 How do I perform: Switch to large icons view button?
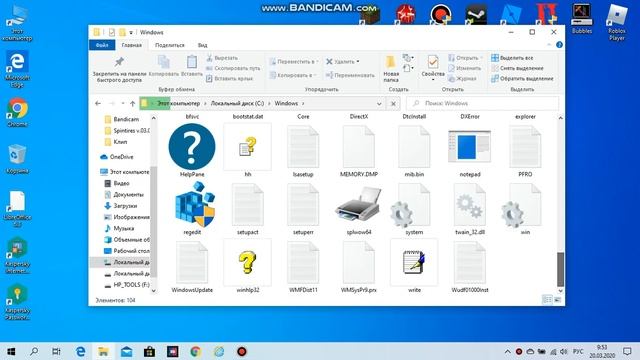[x=557, y=300]
